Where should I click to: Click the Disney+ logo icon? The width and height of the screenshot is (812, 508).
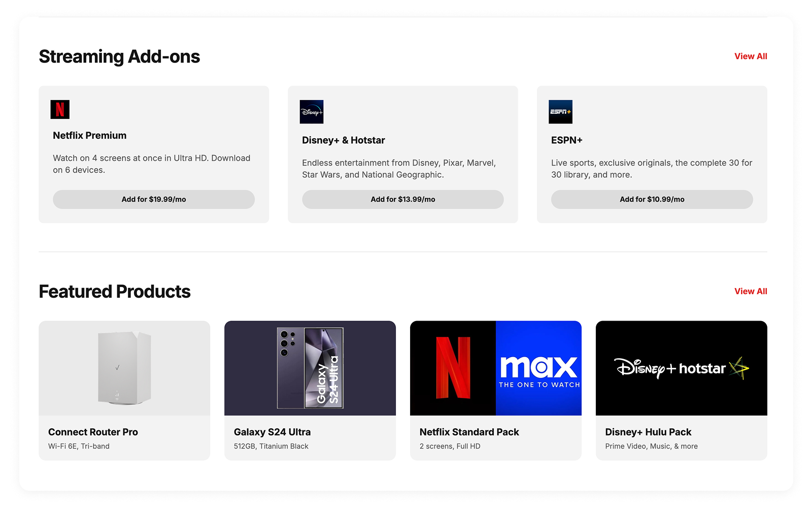click(312, 112)
